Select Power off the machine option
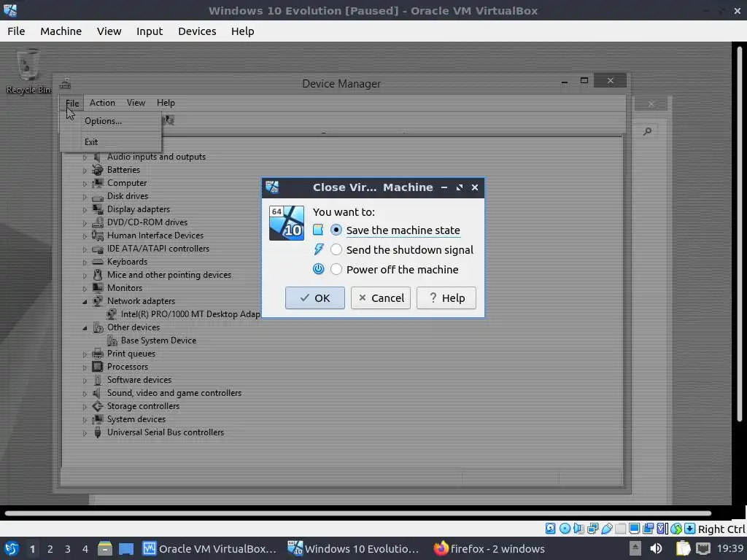 tap(394, 269)
